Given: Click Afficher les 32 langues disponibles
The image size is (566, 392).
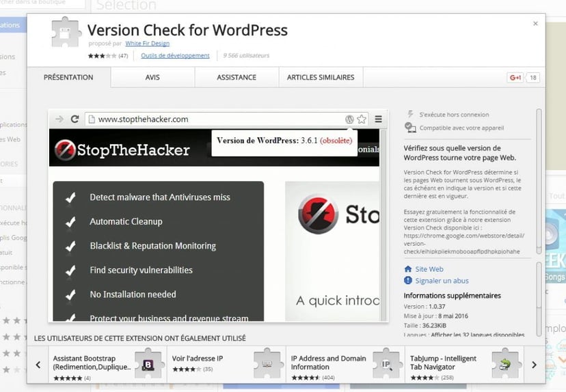Looking at the screenshot, I should [x=478, y=335].
